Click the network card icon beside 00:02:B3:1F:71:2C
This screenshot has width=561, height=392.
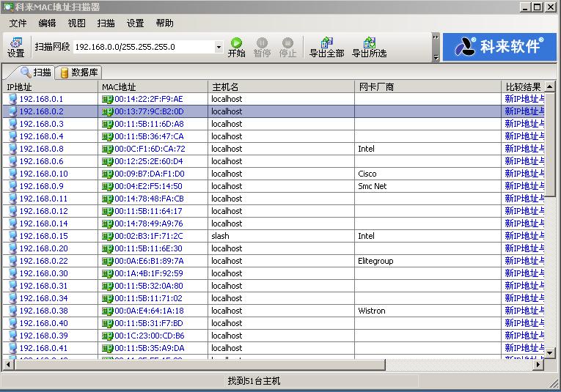(107, 236)
